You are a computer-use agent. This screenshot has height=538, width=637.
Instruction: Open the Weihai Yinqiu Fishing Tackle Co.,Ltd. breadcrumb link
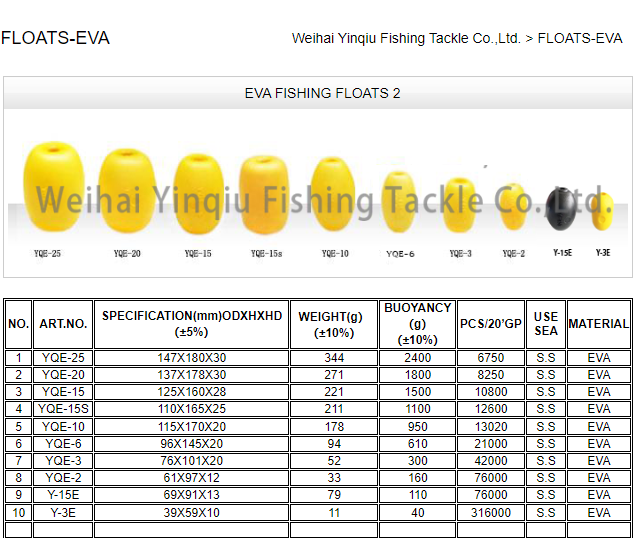tap(406, 38)
